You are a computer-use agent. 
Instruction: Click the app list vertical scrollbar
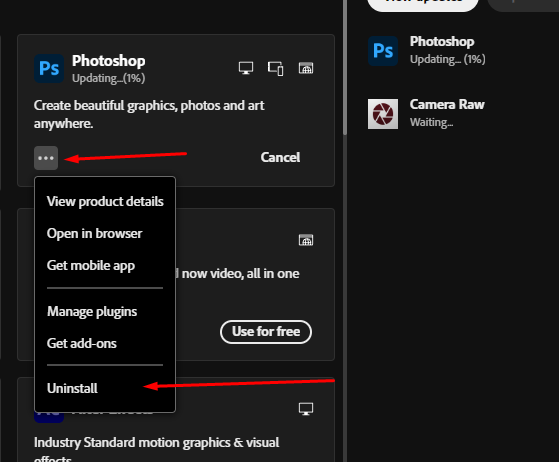click(x=345, y=68)
